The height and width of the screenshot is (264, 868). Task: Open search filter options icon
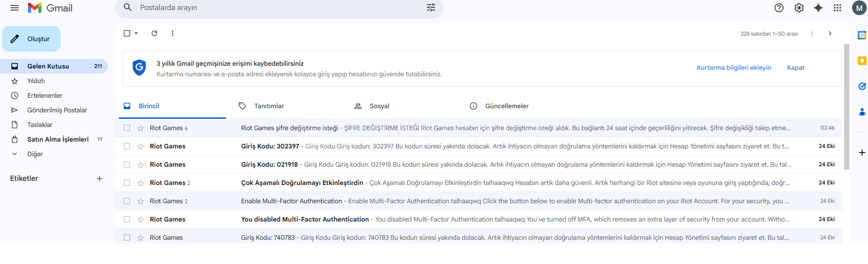(x=431, y=8)
